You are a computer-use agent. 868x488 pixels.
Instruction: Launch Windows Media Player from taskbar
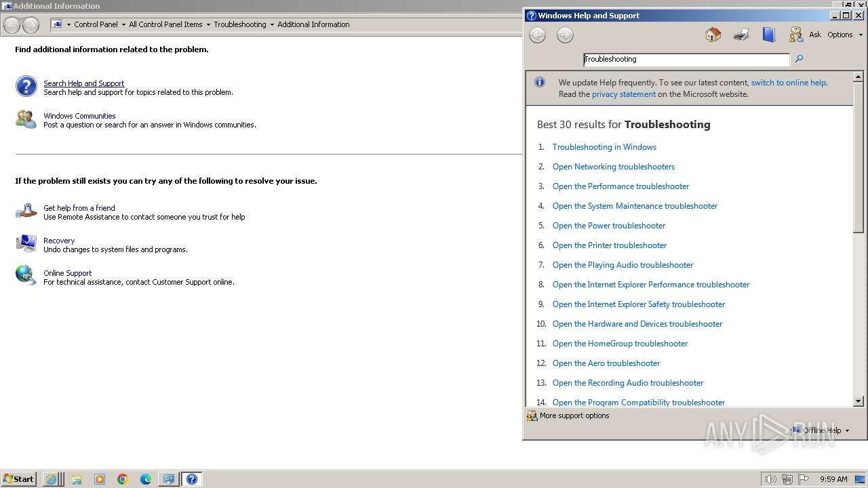click(100, 479)
